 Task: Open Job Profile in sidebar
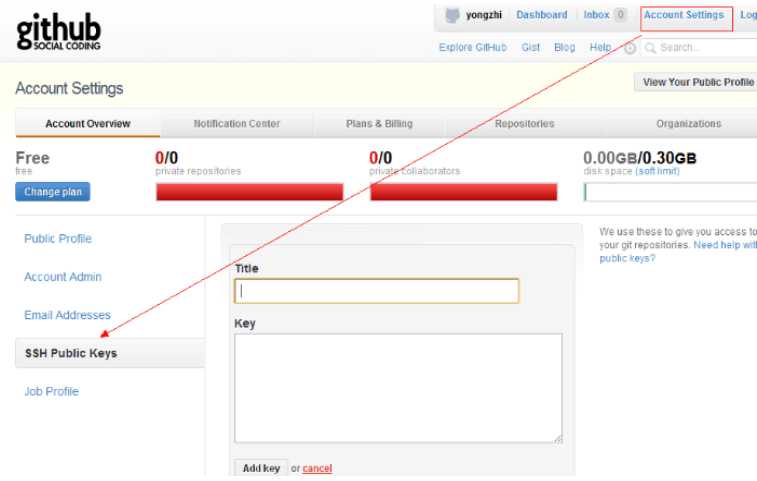[x=51, y=391]
